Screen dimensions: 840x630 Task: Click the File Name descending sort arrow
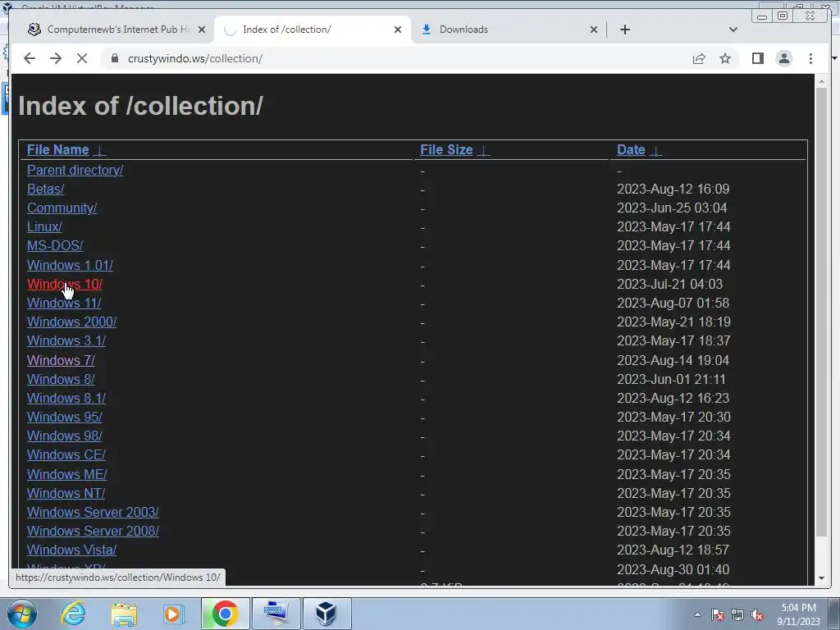click(99, 151)
